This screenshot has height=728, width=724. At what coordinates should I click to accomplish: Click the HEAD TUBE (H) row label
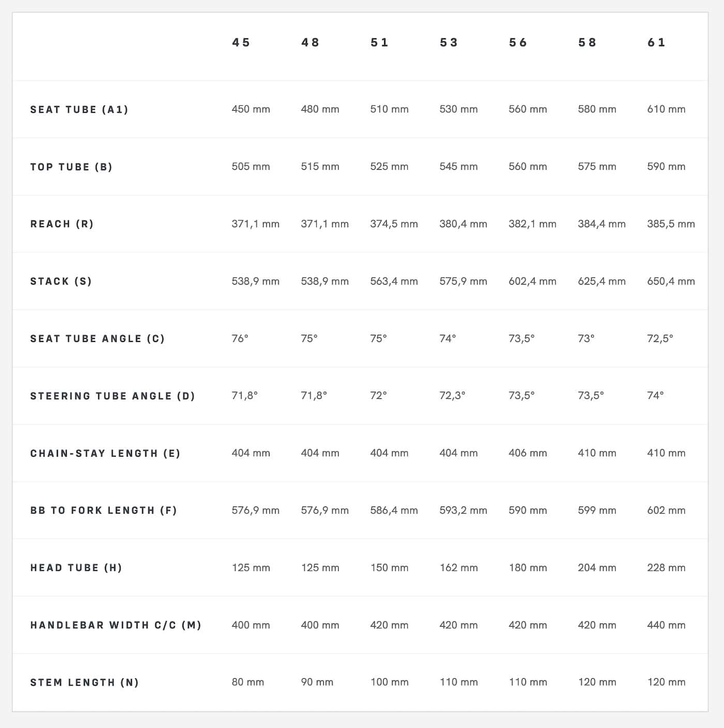(x=76, y=568)
